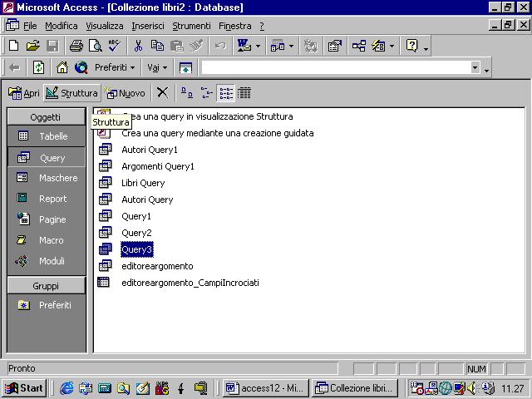
Task: Click in the web address input field
Action: 336,67
